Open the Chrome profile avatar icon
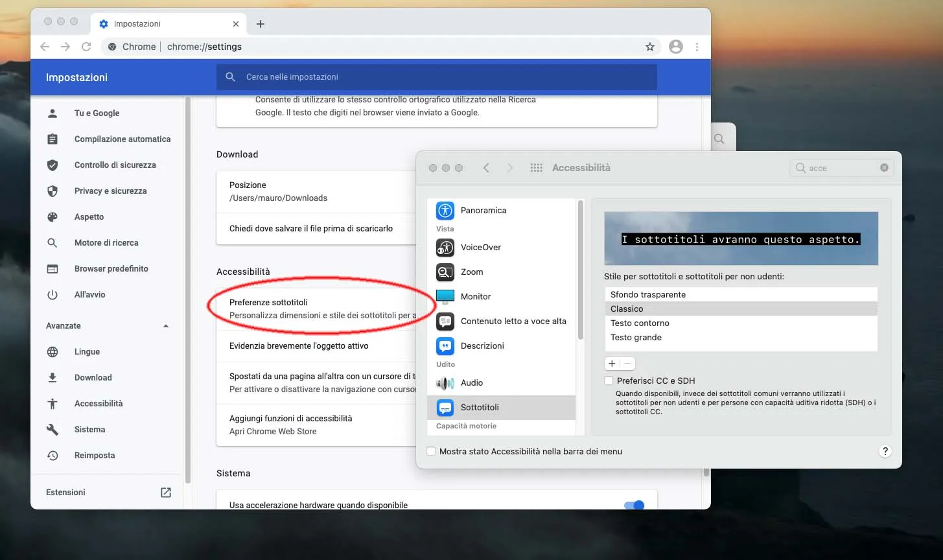Screen dimensions: 943x560 (x=675, y=46)
